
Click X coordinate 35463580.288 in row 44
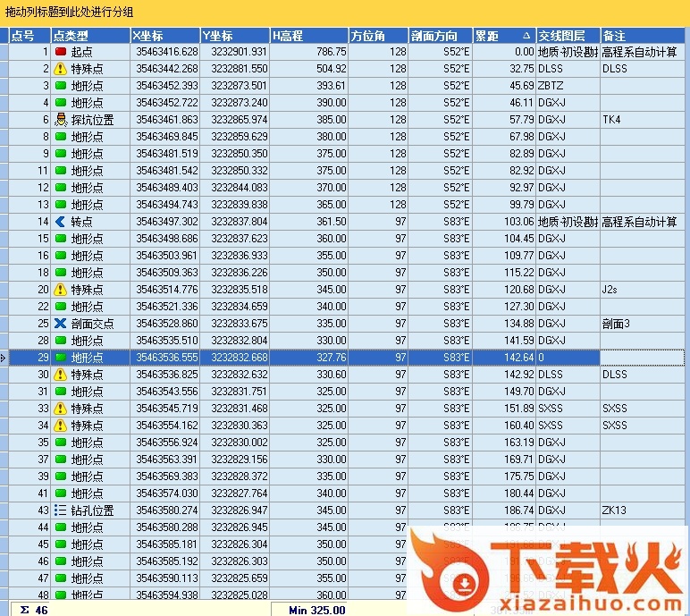click(165, 527)
